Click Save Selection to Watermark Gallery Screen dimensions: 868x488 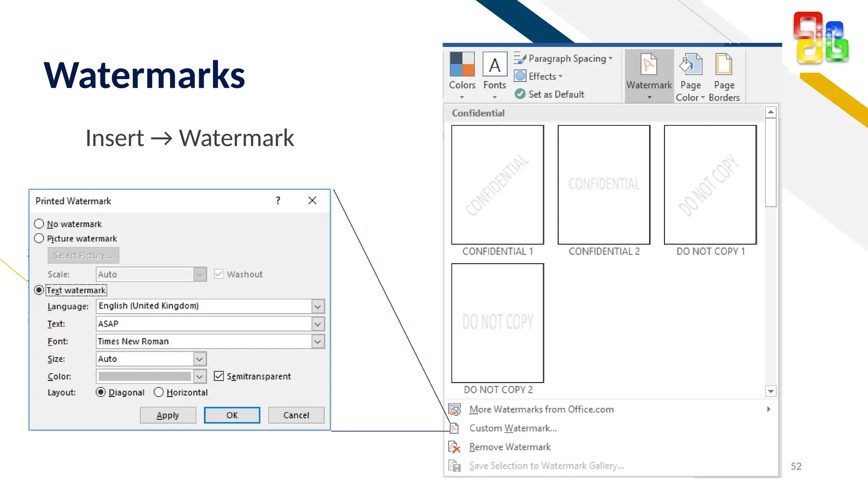(546, 466)
